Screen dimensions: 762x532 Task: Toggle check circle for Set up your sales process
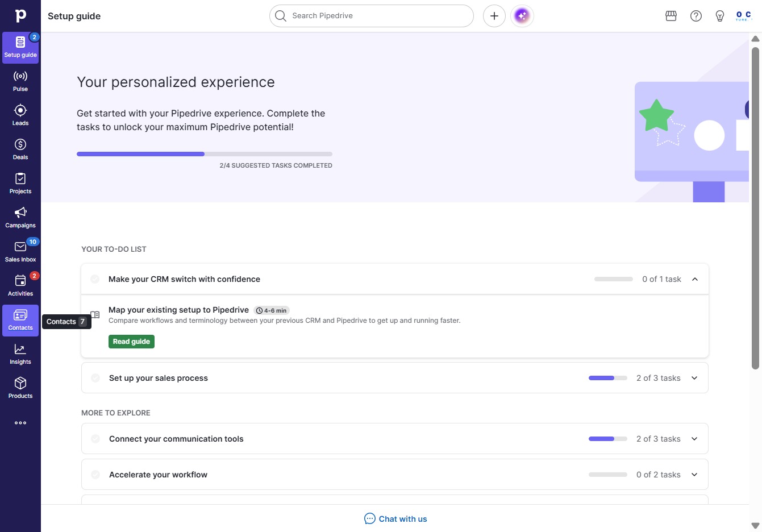pos(95,378)
